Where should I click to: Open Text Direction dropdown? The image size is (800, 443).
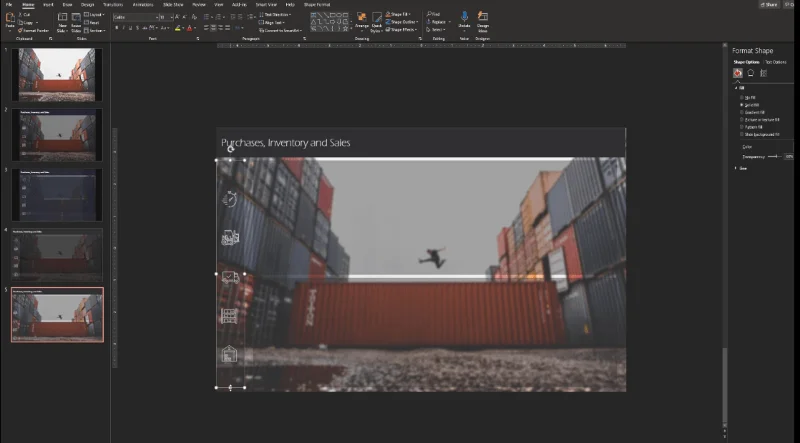click(x=276, y=14)
